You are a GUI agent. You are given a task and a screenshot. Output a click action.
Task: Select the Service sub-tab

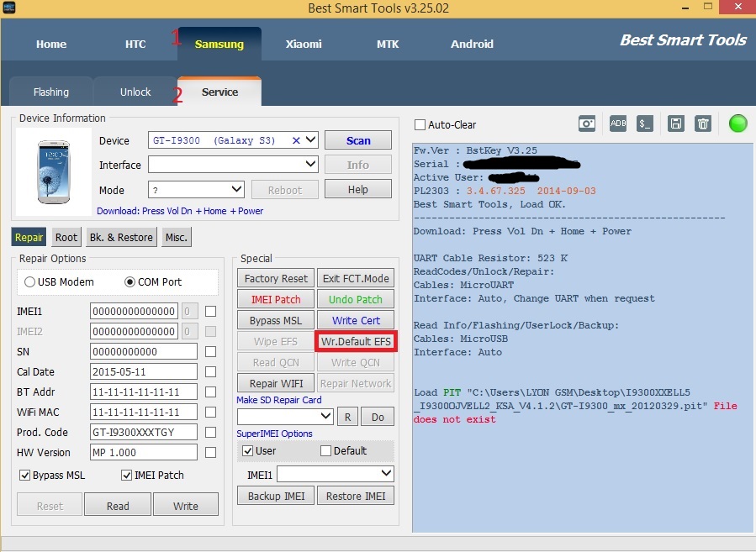coord(219,92)
